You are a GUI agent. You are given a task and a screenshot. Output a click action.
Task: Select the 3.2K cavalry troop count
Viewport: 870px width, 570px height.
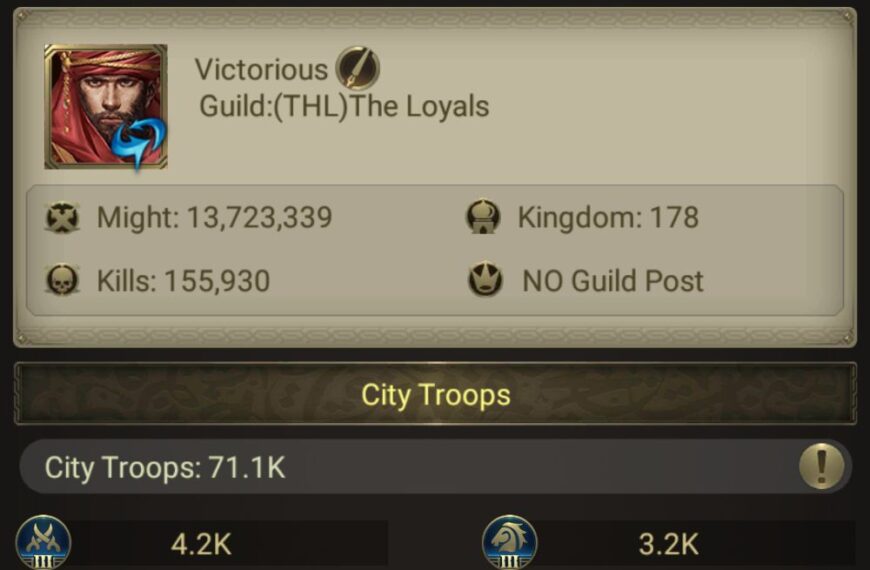pyautogui.click(x=668, y=544)
